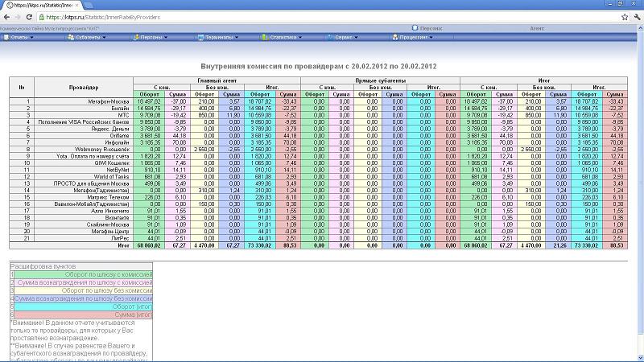Close the kitps.ru browser tab
This screenshot has height=362, width=644.
[x=76, y=5]
